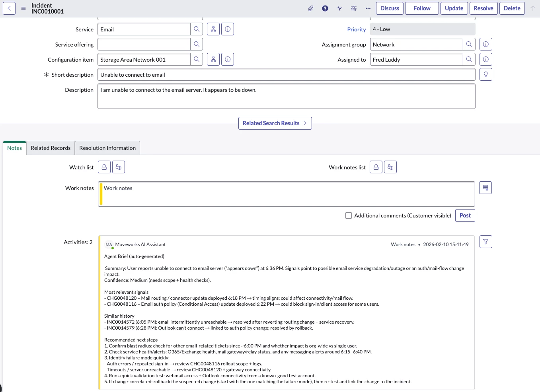
Task: Click into the Service field containing Email
Action: coord(144,29)
